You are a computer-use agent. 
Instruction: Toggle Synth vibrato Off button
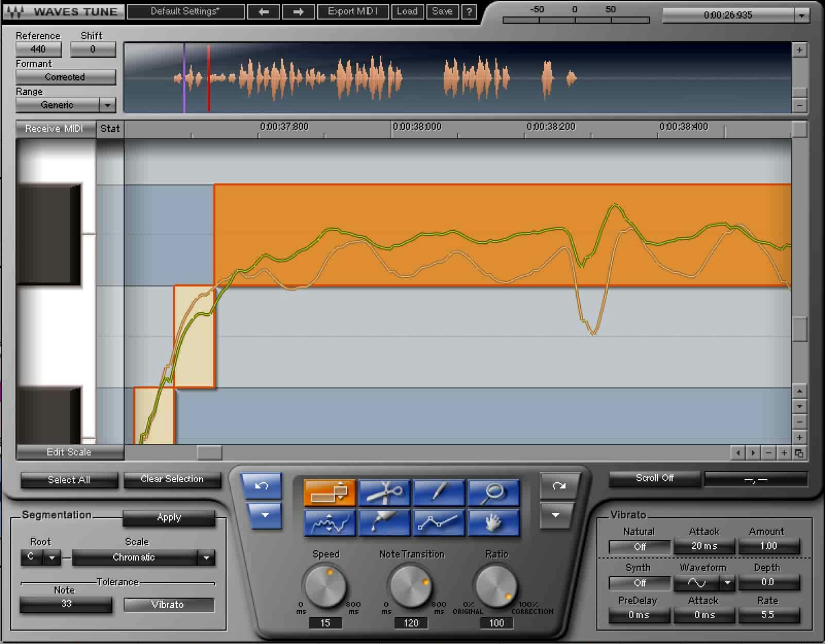(x=639, y=583)
